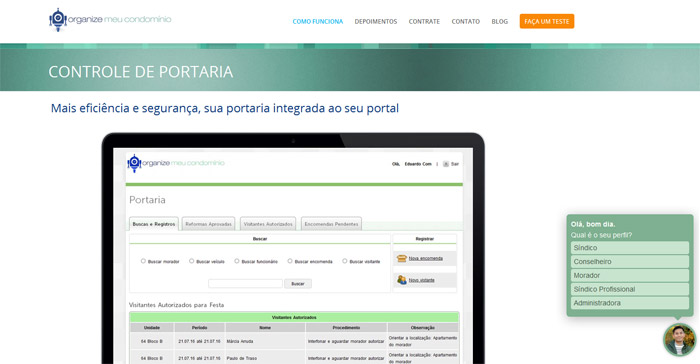
Task: Click the Nova encomenda package icon
Action: click(402, 258)
